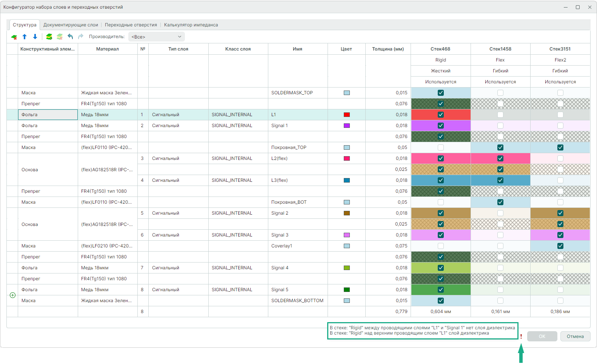Click the red exclamation warning icon

[x=521, y=336]
